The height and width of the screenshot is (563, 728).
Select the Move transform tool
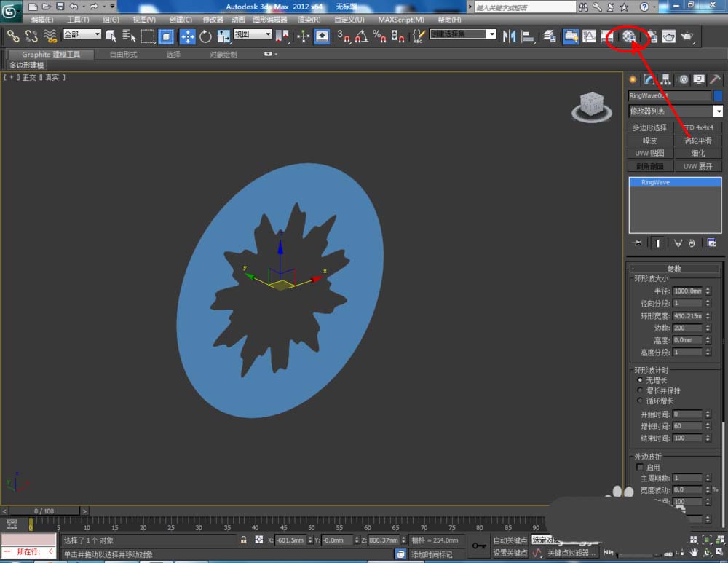[x=187, y=36]
